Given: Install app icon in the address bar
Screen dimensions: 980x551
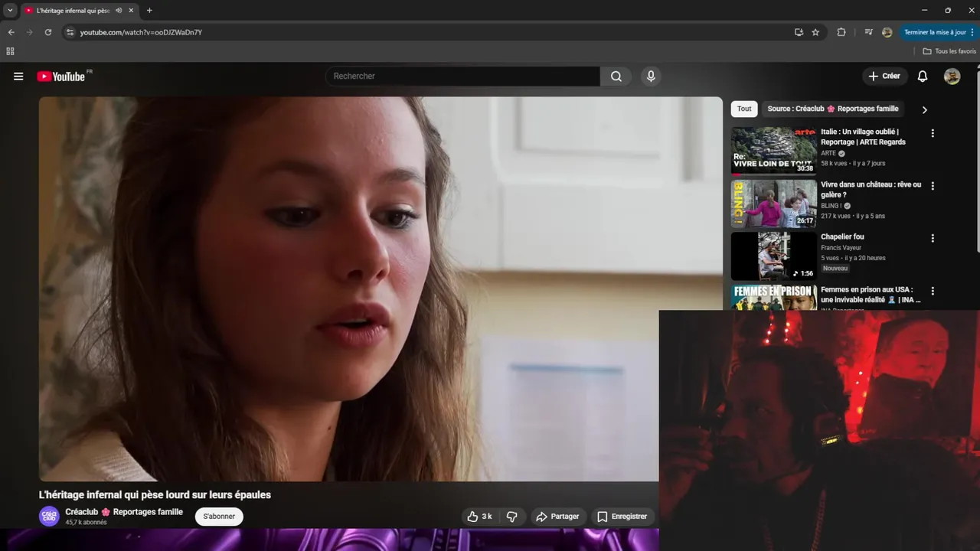Looking at the screenshot, I should click(799, 32).
